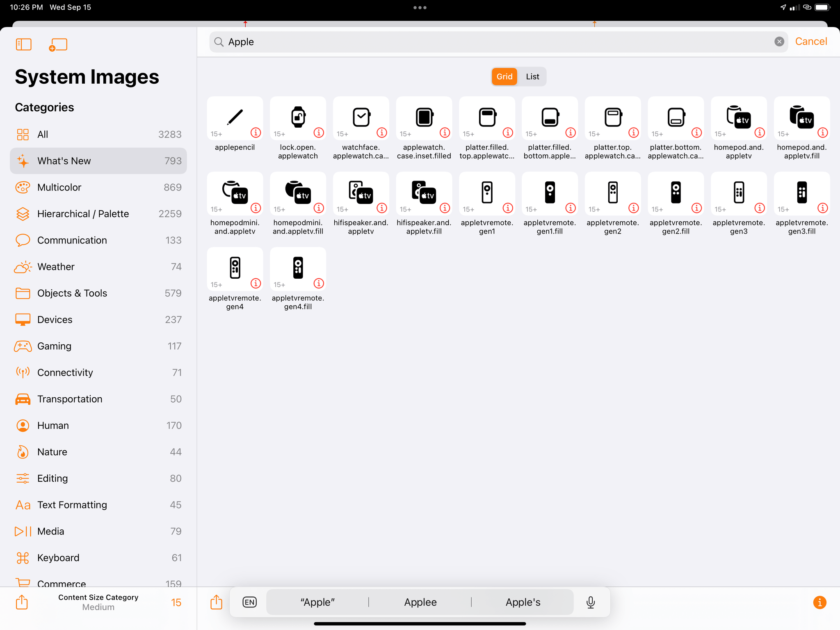The width and height of the screenshot is (840, 630).
Task: Select the watchface.applewatch.case symbol
Action: click(361, 117)
